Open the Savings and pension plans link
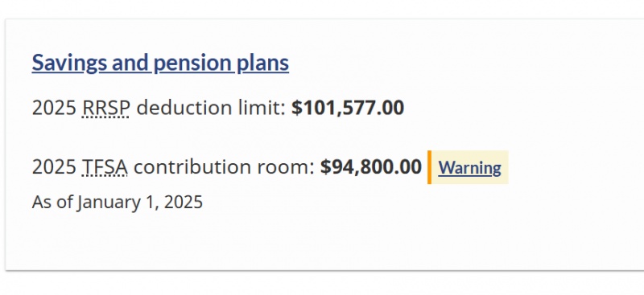Image resolution: width=644 pixels, height=295 pixels. coord(160,64)
